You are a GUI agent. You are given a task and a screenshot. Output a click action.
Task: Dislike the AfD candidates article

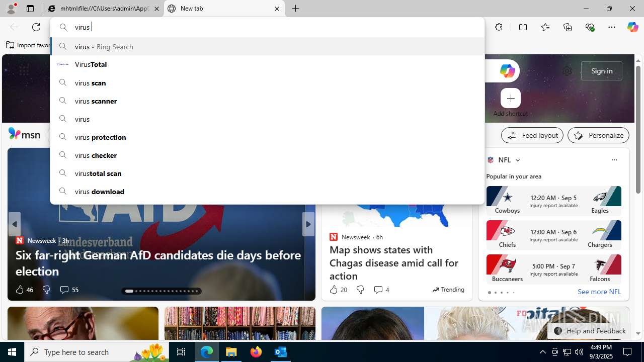pyautogui.click(x=46, y=290)
